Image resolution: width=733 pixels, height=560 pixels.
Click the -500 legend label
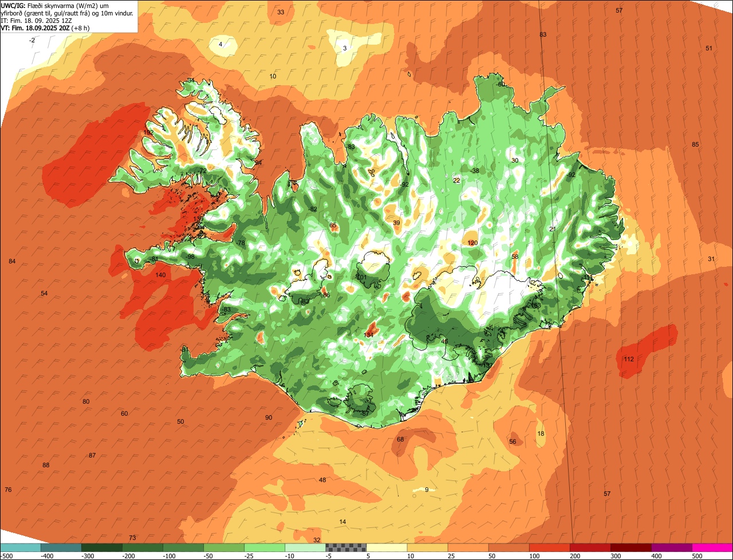[x=7, y=556]
